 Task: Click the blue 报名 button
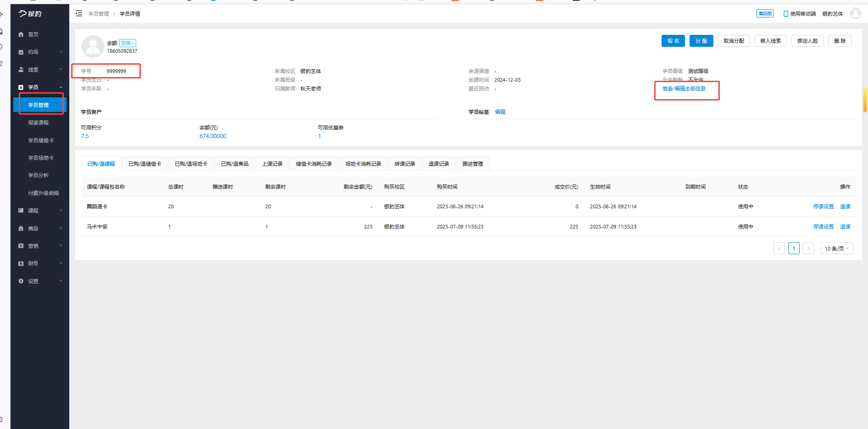coord(673,41)
